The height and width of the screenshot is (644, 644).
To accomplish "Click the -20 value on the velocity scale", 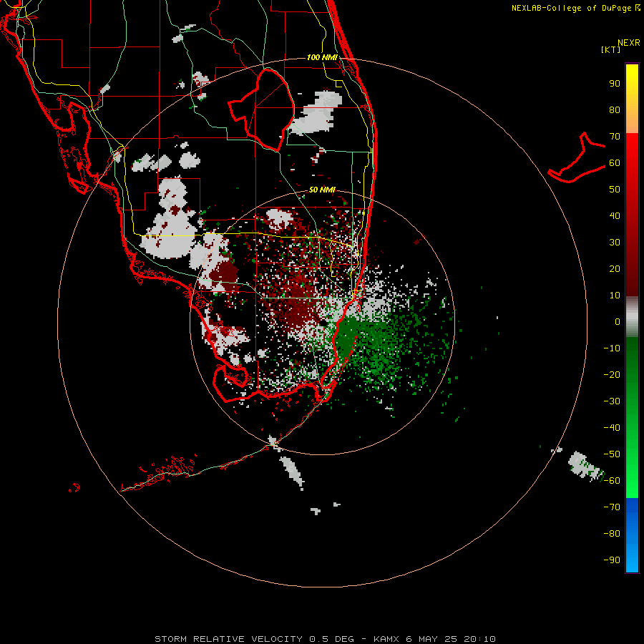I will click(x=612, y=375).
